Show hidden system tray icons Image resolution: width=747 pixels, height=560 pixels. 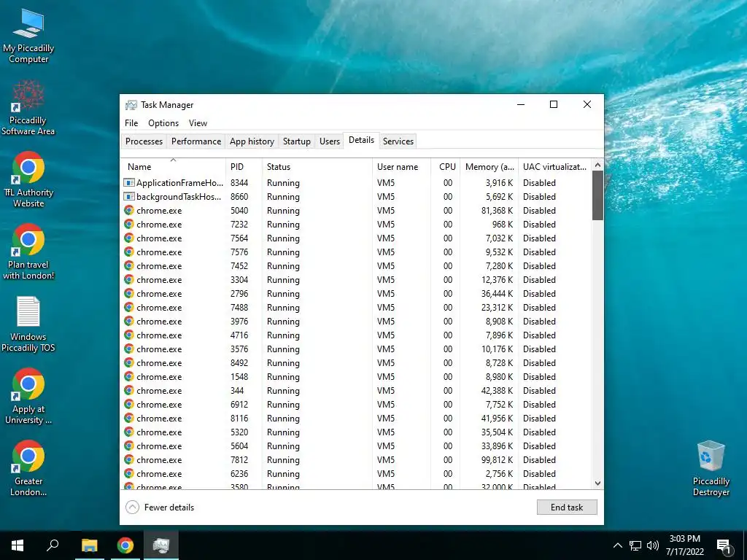pyautogui.click(x=617, y=545)
